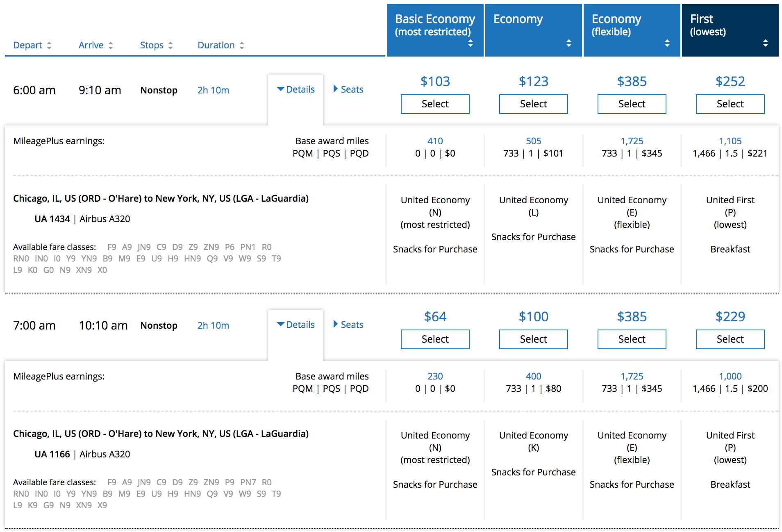Sort by First (lowest) fare arrows
The image size is (782, 532).
pos(766,43)
